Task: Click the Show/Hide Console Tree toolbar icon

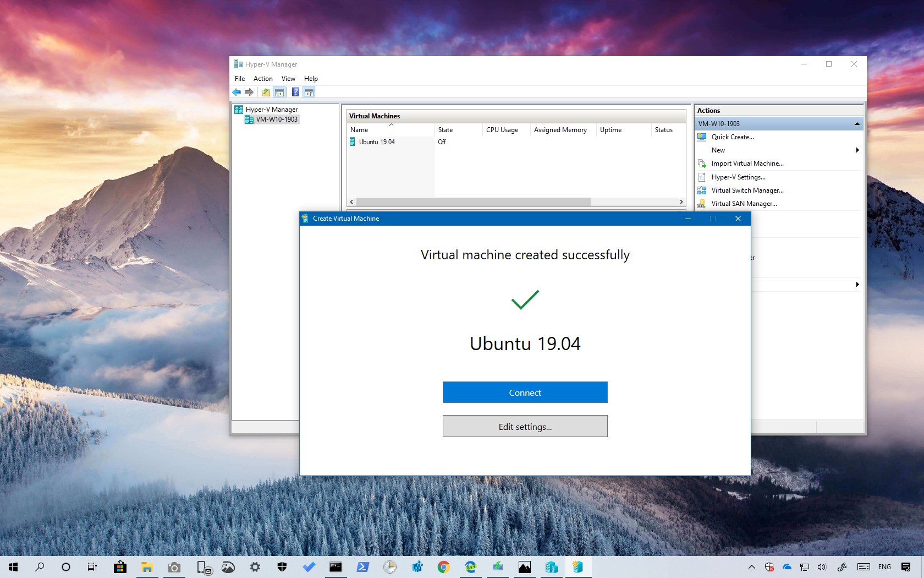Action: click(x=279, y=92)
